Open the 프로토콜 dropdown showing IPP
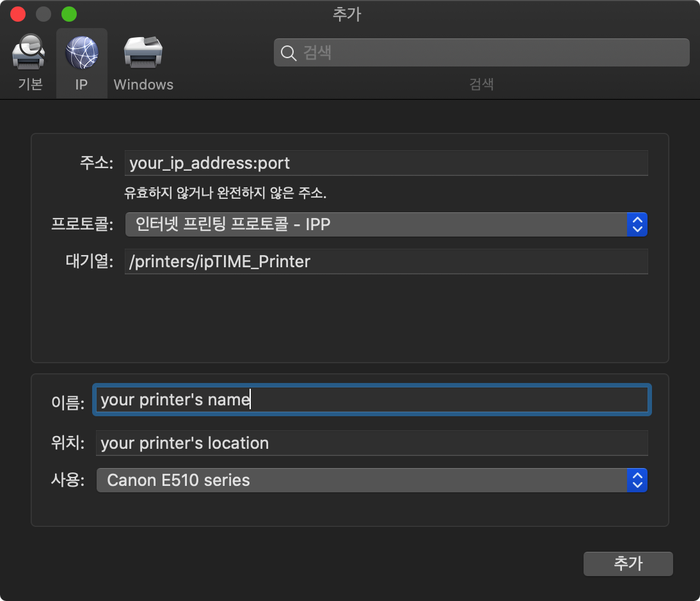 coord(384,224)
